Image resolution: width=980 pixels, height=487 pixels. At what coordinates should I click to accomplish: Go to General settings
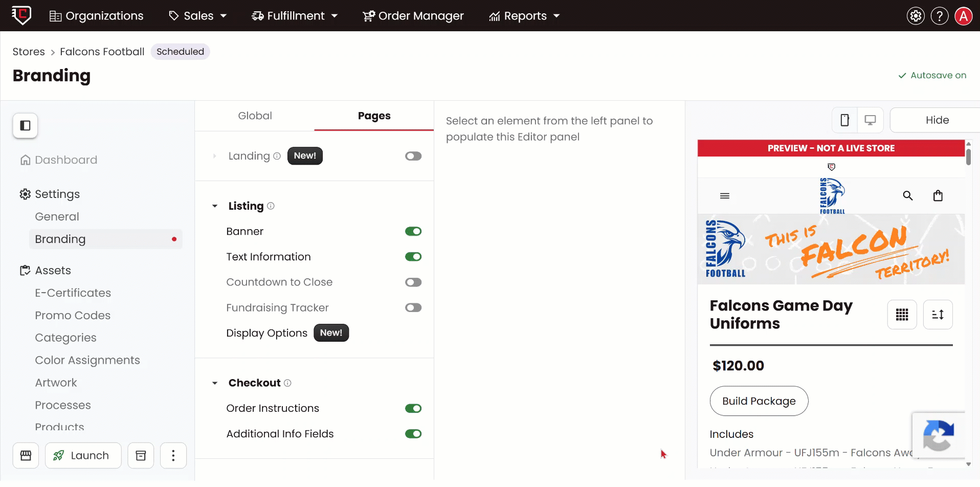pos(57,216)
